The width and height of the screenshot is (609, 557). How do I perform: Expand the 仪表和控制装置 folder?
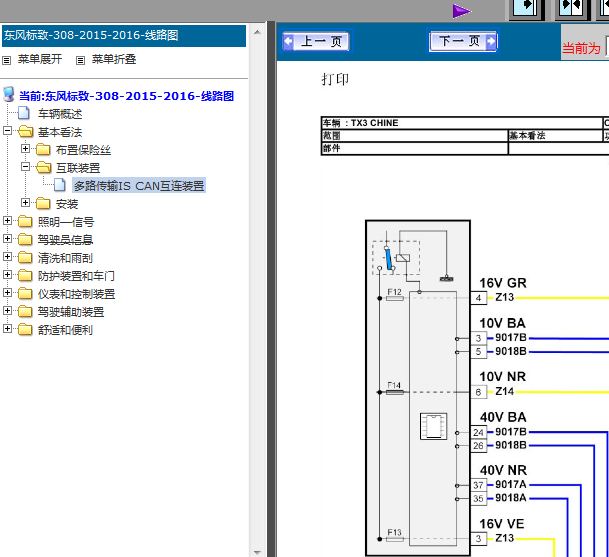point(7,292)
